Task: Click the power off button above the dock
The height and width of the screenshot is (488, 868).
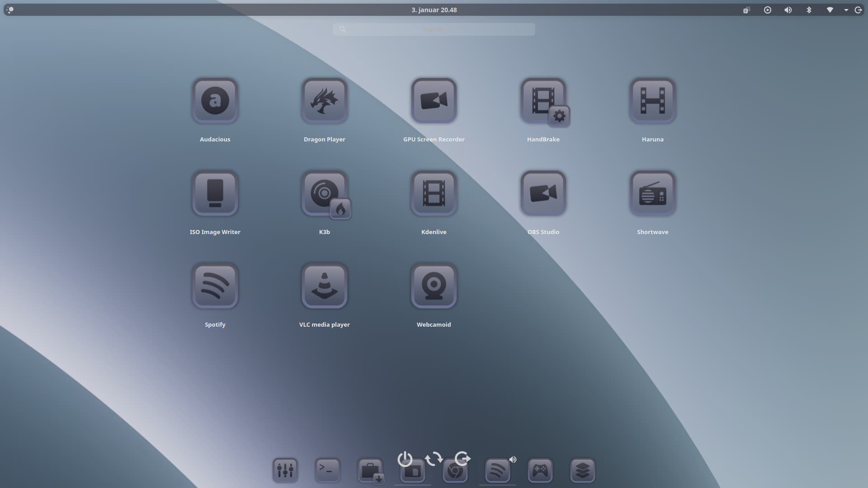Action: [x=405, y=459]
